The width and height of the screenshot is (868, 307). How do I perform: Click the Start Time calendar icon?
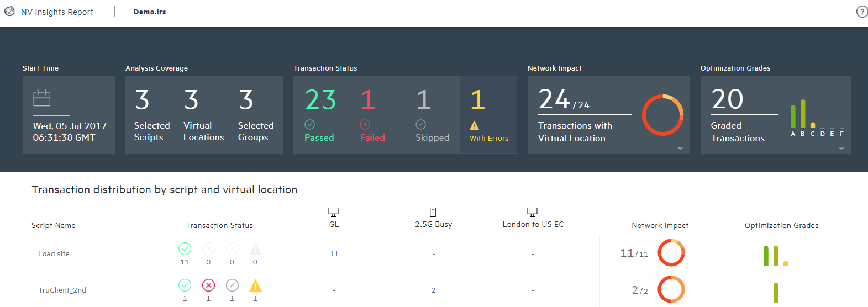(42, 98)
